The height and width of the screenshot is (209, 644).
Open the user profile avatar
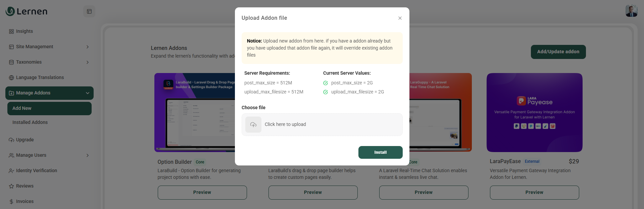coord(631,11)
